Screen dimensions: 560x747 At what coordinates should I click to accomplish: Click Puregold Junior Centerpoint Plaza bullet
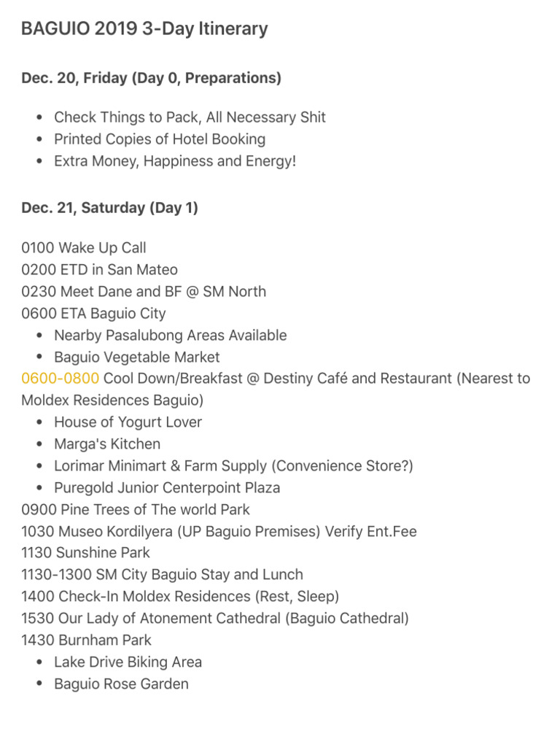[167, 488]
